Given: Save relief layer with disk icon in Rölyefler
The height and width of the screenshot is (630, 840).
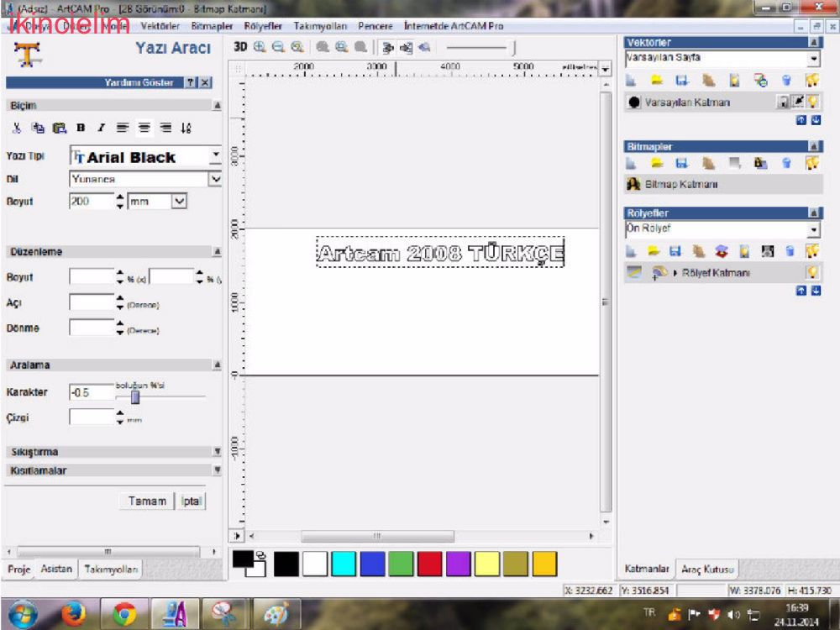Looking at the screenshot, I should point(675,251).
